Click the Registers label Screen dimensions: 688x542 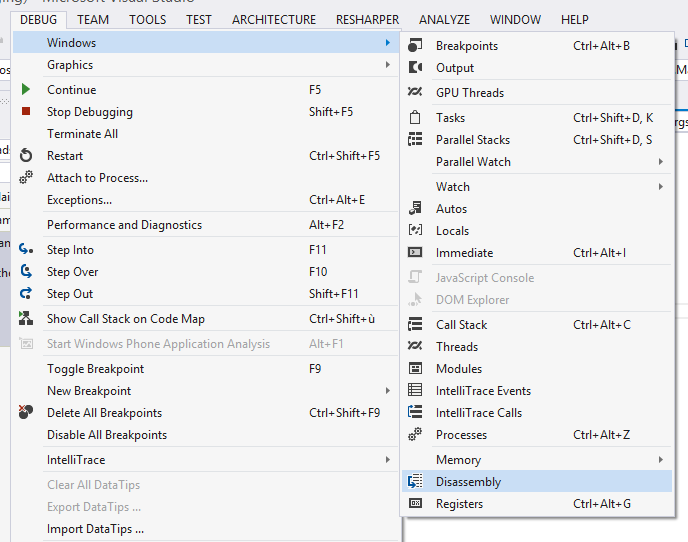point(459,504)
